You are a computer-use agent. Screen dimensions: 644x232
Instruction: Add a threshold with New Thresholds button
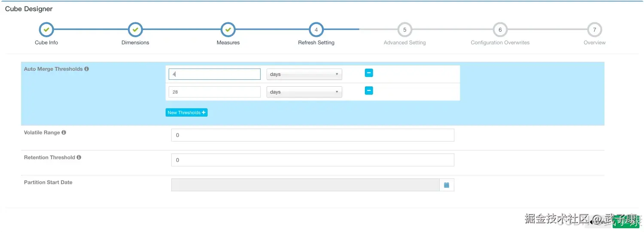(x=186, y=112)
